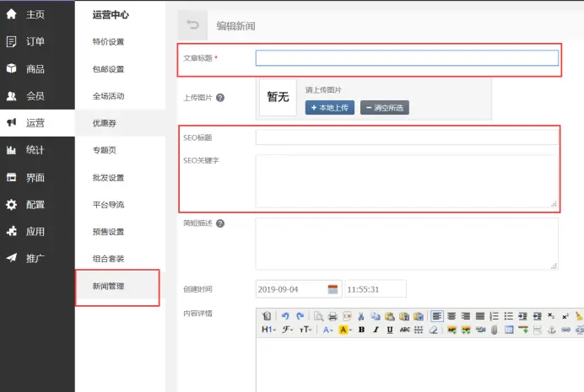Screen dimensions: 584x392
Task: Click the help icon next to 上传图片
Action: 220,97
